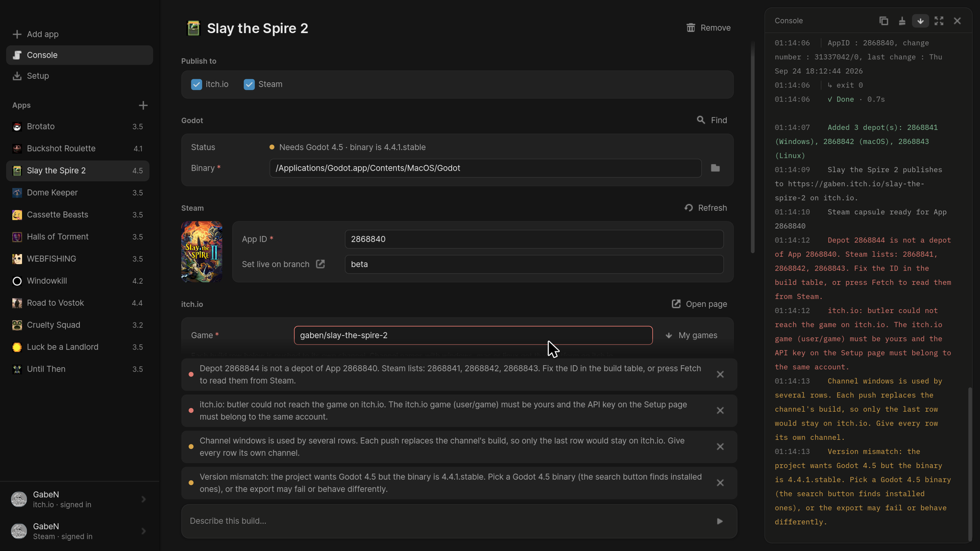Click the trash icon beside Remove
Viewport: 980px width, 551px height.
tap(691, 28)
